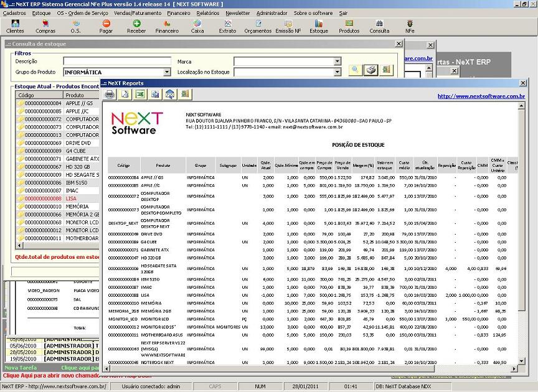
Task: Open the Caixa module icon
Action: point(197,27)
